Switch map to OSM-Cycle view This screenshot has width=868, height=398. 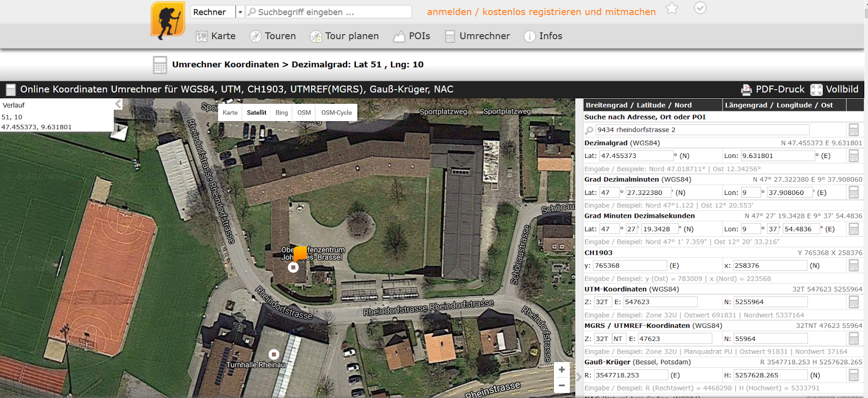[x=336, y=112]
